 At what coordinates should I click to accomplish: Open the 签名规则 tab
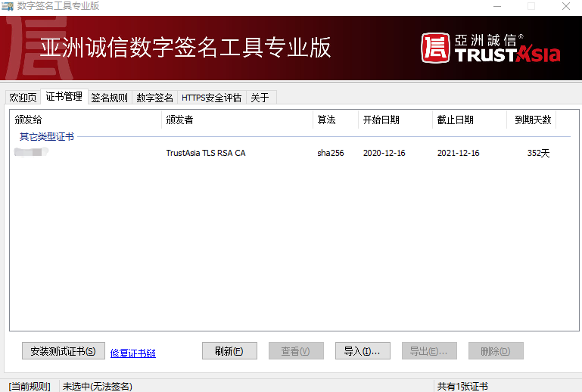coord(110,98)
